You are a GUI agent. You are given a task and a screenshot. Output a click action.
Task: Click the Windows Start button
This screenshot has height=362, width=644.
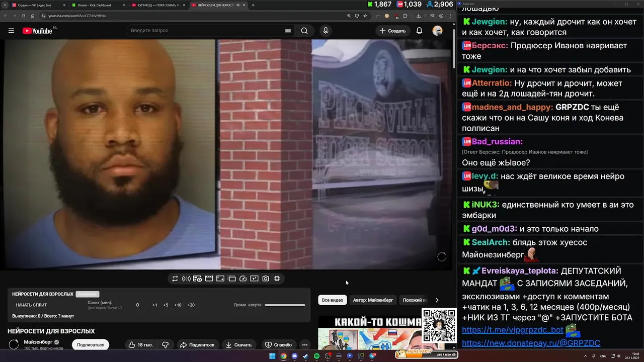pos(272,356)
